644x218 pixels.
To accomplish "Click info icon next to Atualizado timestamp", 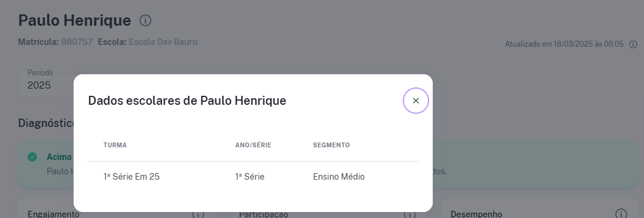I will pyautogui.click(x=633, y=44).
